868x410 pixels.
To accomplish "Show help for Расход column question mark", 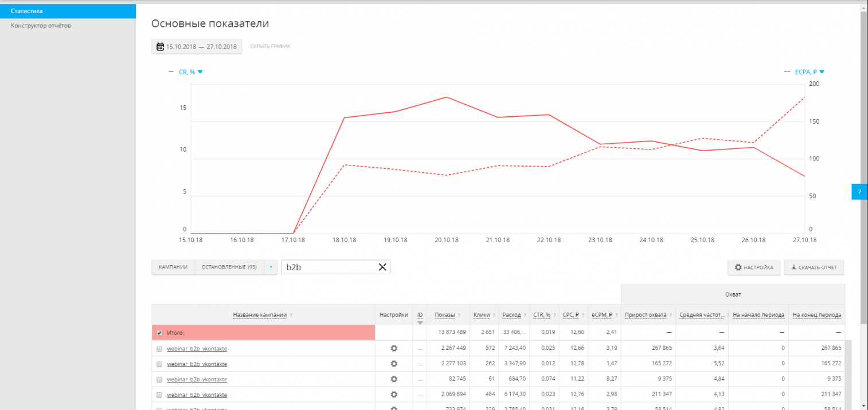I will (525, 315).
